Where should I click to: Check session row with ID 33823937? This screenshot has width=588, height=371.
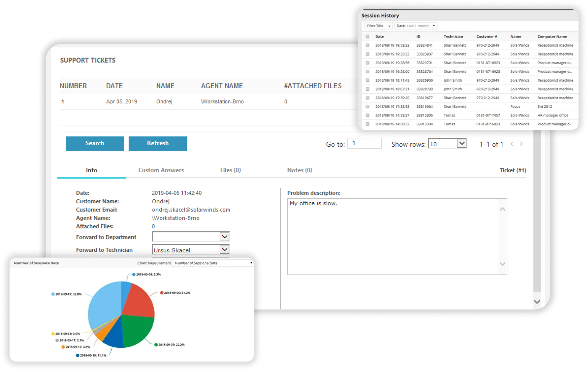click(x=367, y=54)
